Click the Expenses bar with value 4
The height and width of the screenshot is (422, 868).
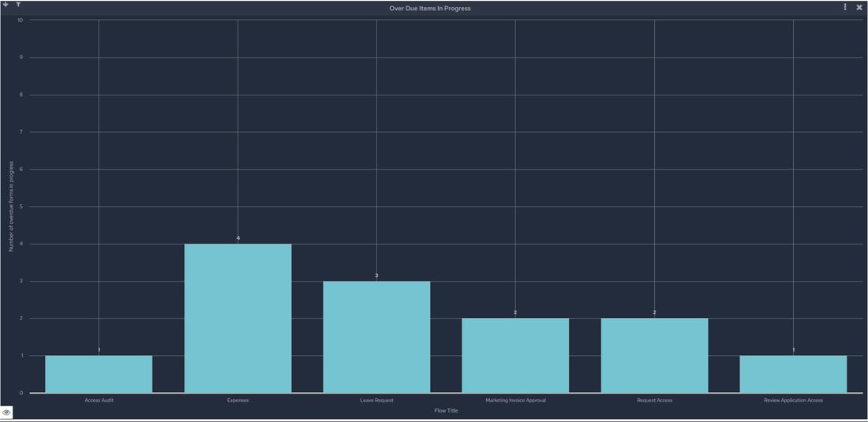(238, 318)
